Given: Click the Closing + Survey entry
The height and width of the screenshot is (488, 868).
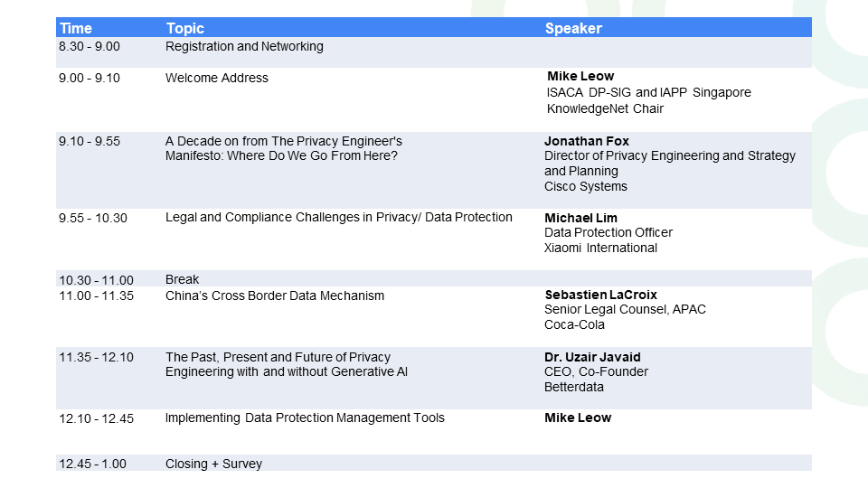Looking at the screenshot, I should [x=213, y=464].
